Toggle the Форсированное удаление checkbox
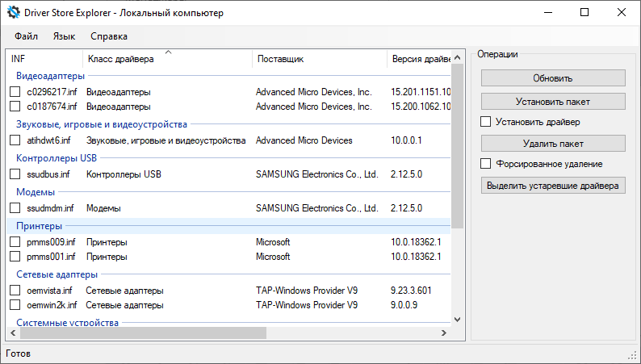This screenshot has height=364, width=641. 486,164
